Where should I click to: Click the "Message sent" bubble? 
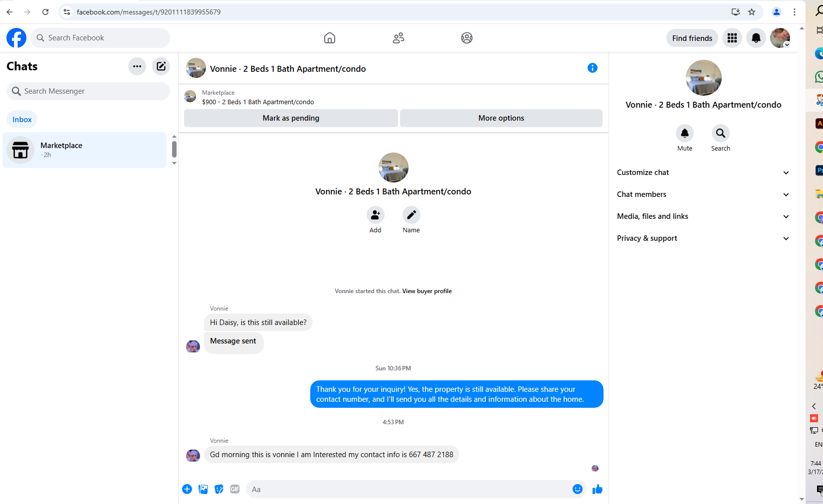point(233,342)
